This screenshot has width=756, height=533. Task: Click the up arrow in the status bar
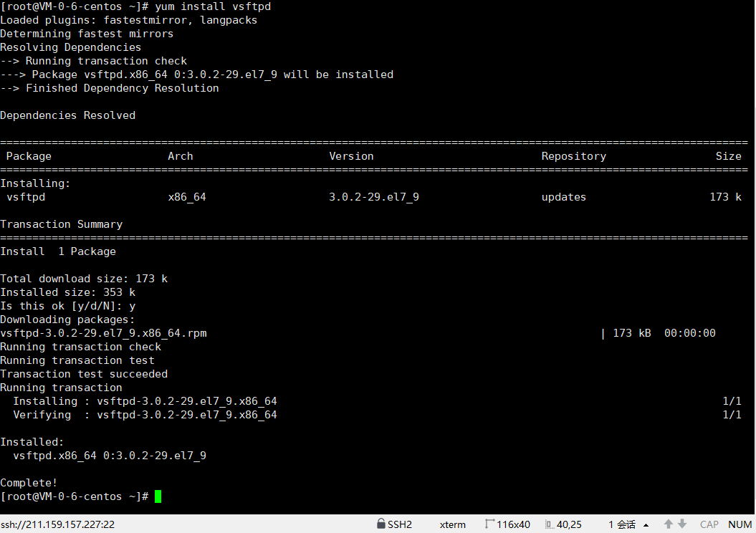tap(669, 524)
